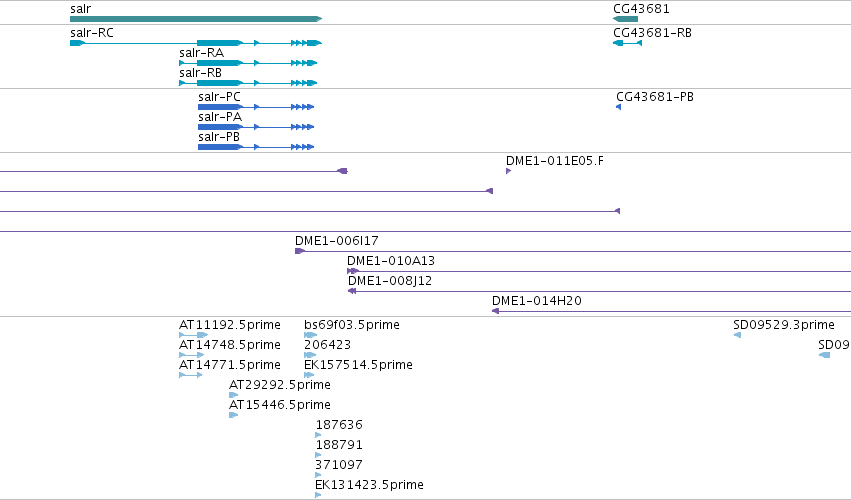
Task: Click the SD09529.3prime label
Action: [784, 325]
